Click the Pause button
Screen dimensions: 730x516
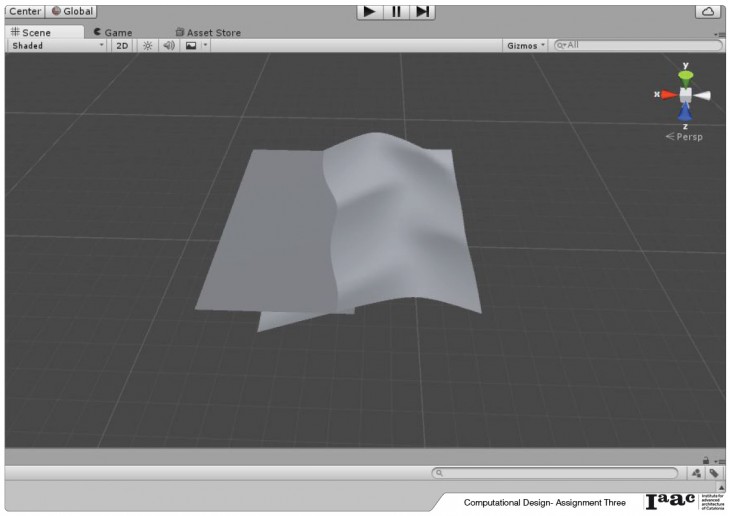[x=397, y=11]
